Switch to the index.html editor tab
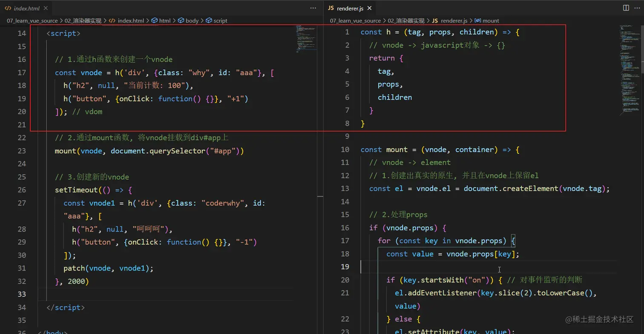 click(x=26, y=8)
